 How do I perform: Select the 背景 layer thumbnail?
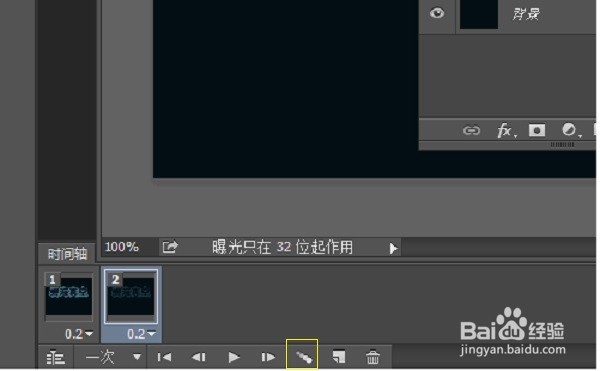pos(479,14)
